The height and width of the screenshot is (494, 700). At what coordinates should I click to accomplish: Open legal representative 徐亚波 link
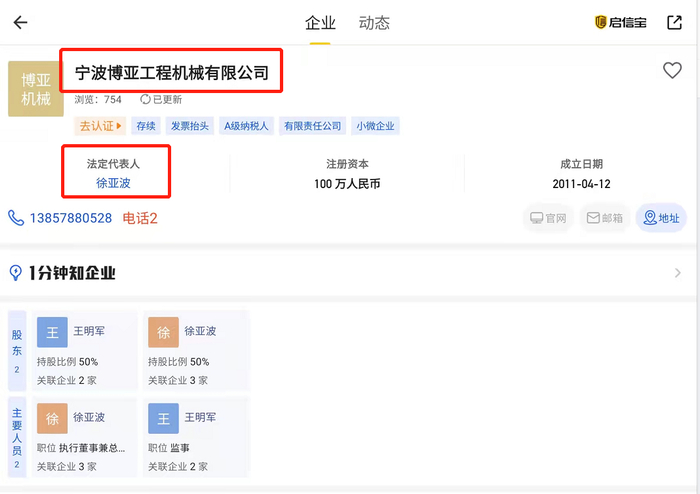pos(113,183)
